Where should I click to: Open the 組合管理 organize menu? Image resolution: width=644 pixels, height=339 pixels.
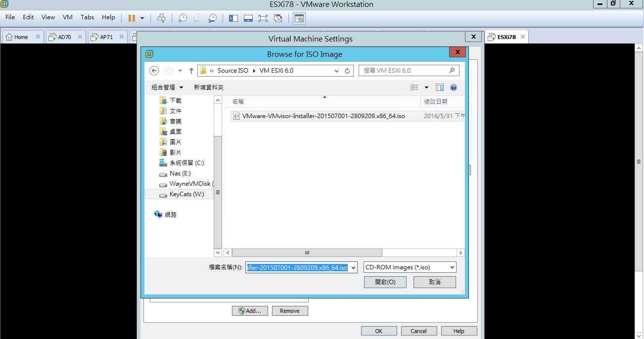coord(167,87)
